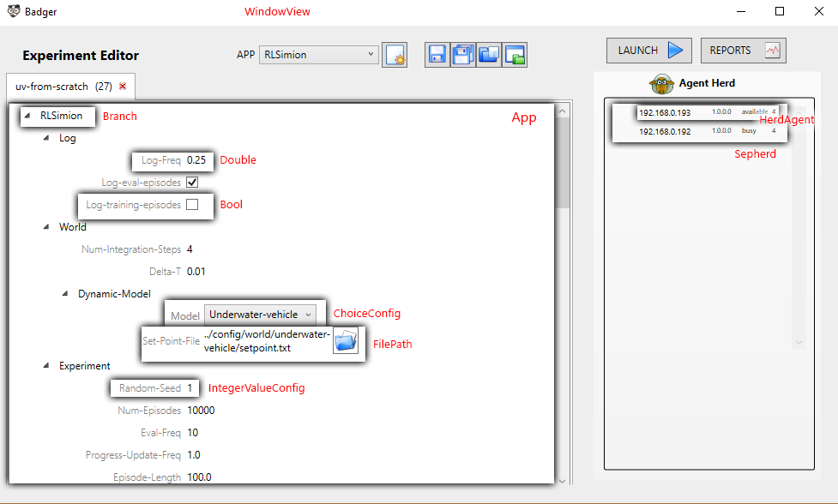Click the Progress-Update-Freq value 1.0

(x=194, y=455)
